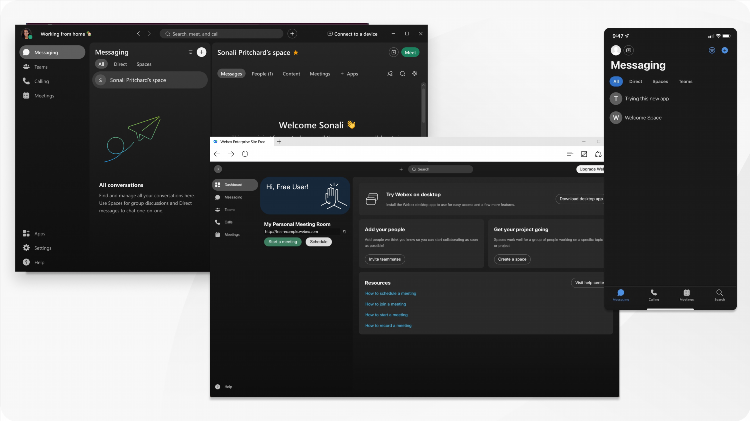The height and width of the screenshot is (421, 750).
Task: Open Messaging in web app sidebar
Action: tap(229, 197)
